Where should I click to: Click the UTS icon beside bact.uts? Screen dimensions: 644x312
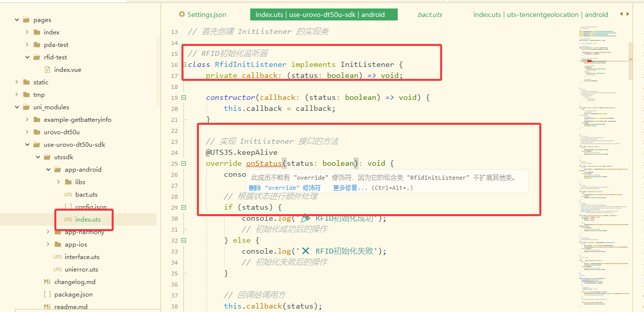[68, 195]
